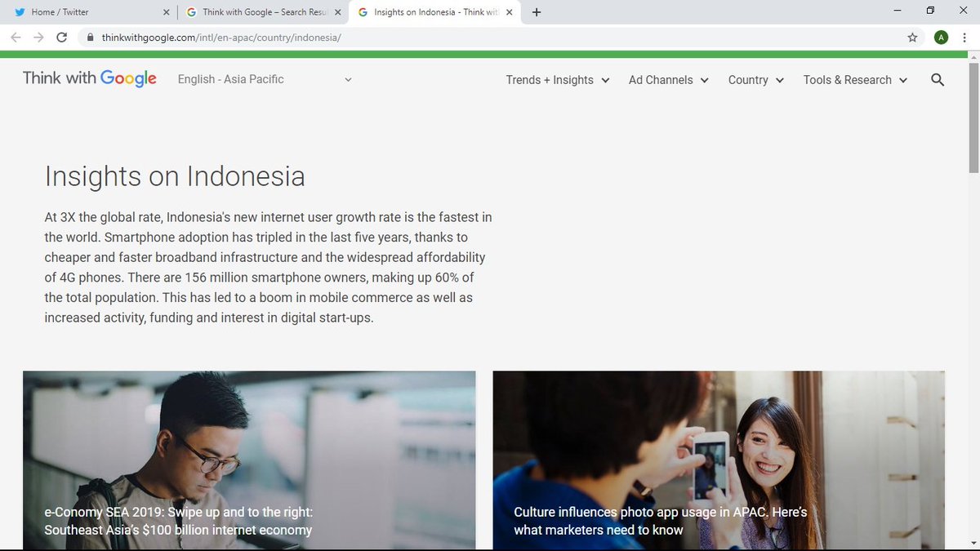Click the browser back arrow
Viewport: 980px width, 551px height.
pos(16,38)
